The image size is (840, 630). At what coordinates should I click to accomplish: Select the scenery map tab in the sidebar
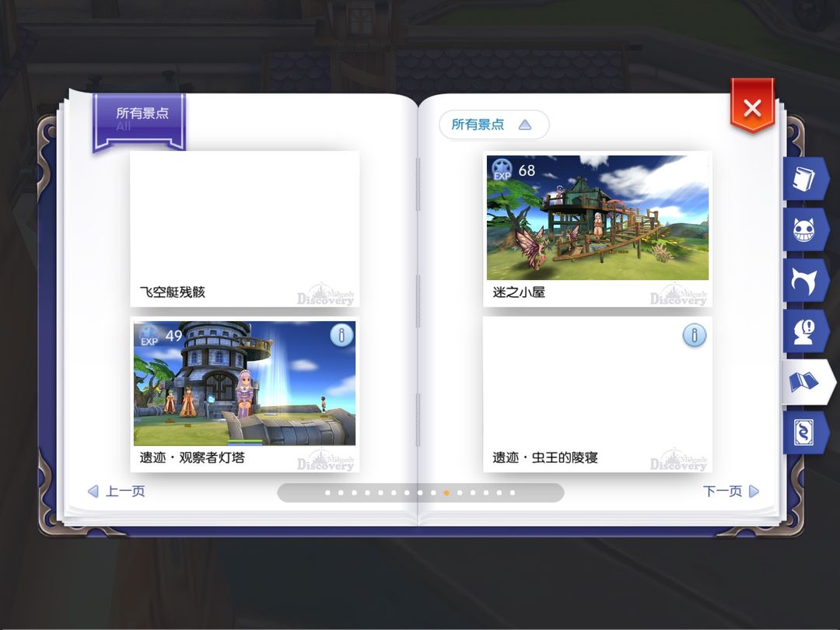(807, 382)
